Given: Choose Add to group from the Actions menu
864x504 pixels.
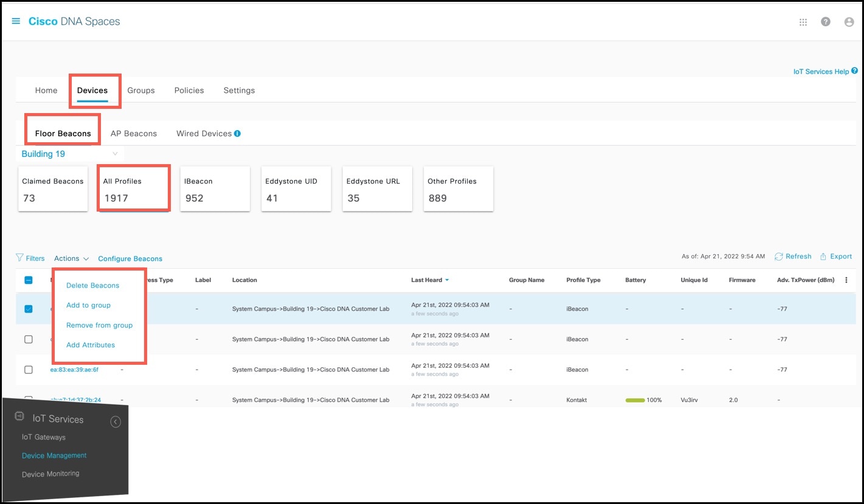Looking at the screenshot, I should [x=89, y=305].
